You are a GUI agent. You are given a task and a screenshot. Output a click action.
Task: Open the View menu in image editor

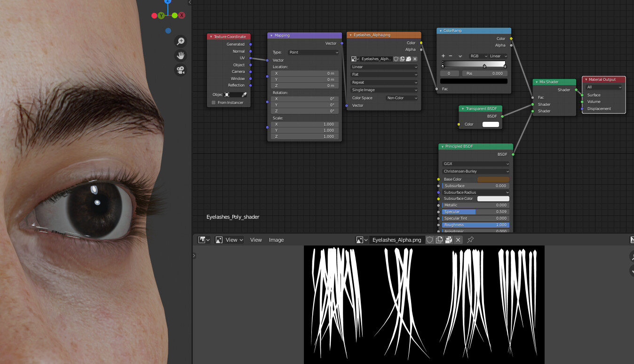tap(255, 240)
